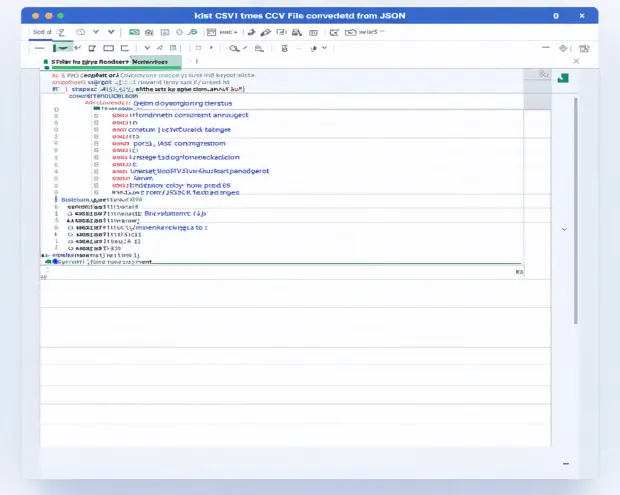This screenshot has width=620, height=495.
Task: Select the open rectangle shape icon
Action: coord(125,48)
